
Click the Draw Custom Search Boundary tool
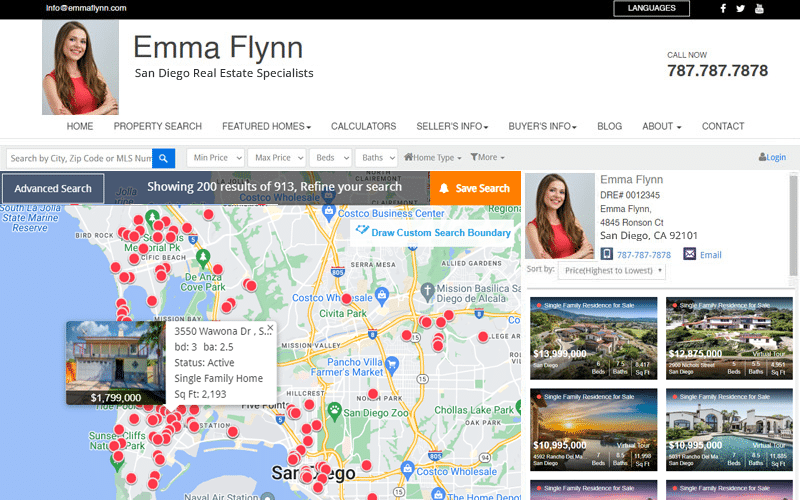(433, 232)
